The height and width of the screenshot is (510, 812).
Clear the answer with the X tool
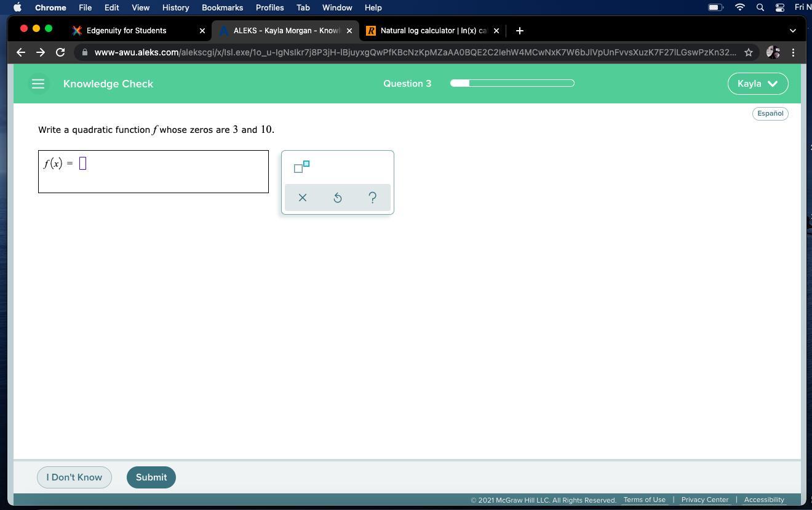click(x=302, y=197)
